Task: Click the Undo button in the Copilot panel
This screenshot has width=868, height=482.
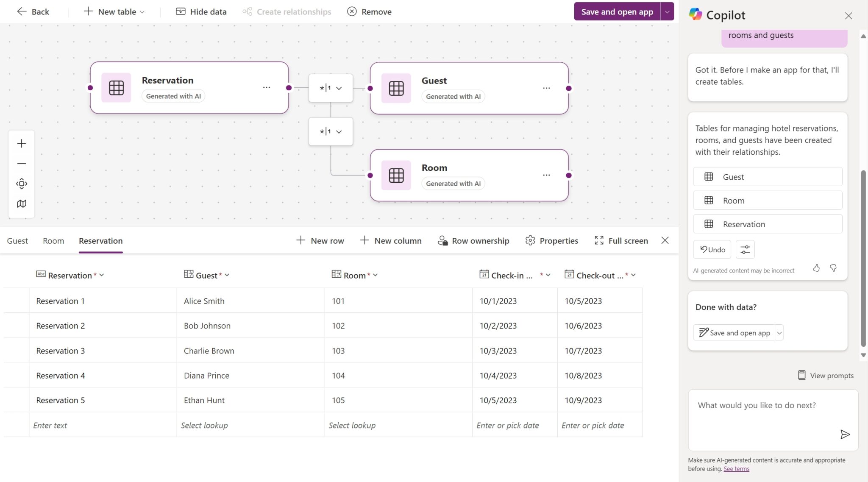Action: point(712,249)
